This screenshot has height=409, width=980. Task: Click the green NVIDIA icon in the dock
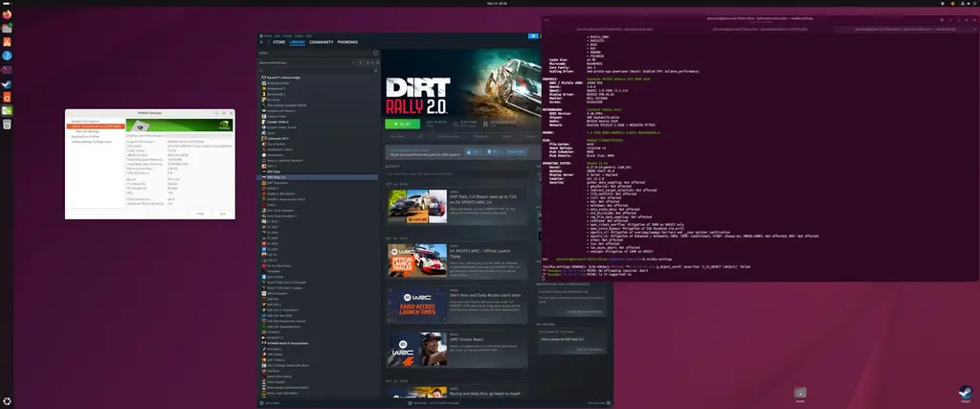(x=7, y=111)
